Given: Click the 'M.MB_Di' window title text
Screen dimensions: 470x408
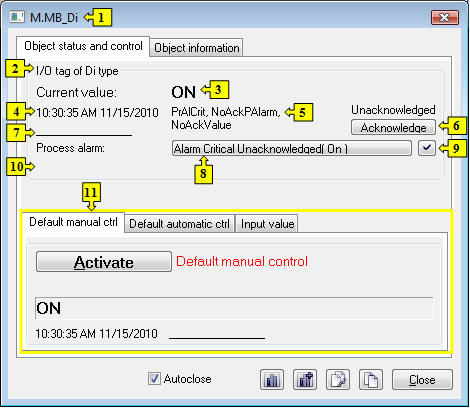Looking at the screenshot, I should [54, 17].
